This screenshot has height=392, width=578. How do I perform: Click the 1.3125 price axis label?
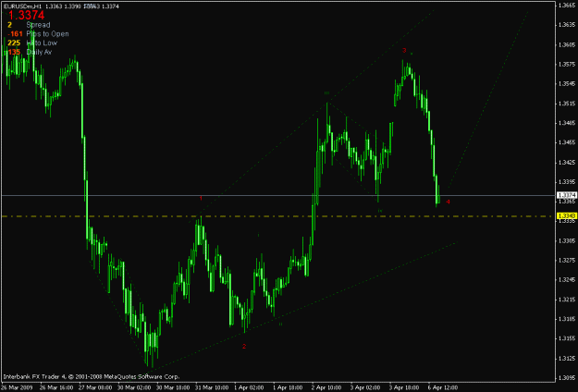coord(566,358)
